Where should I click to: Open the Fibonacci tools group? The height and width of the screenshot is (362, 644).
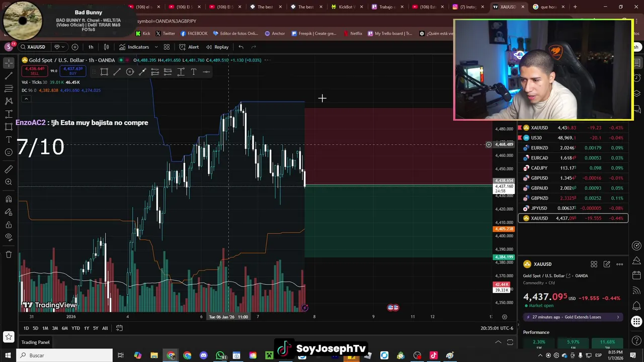9,88
